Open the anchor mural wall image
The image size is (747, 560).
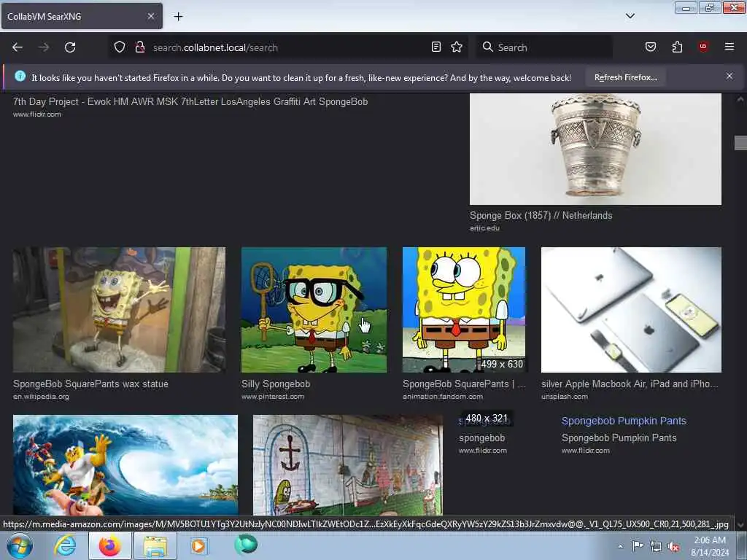[348, 465]
